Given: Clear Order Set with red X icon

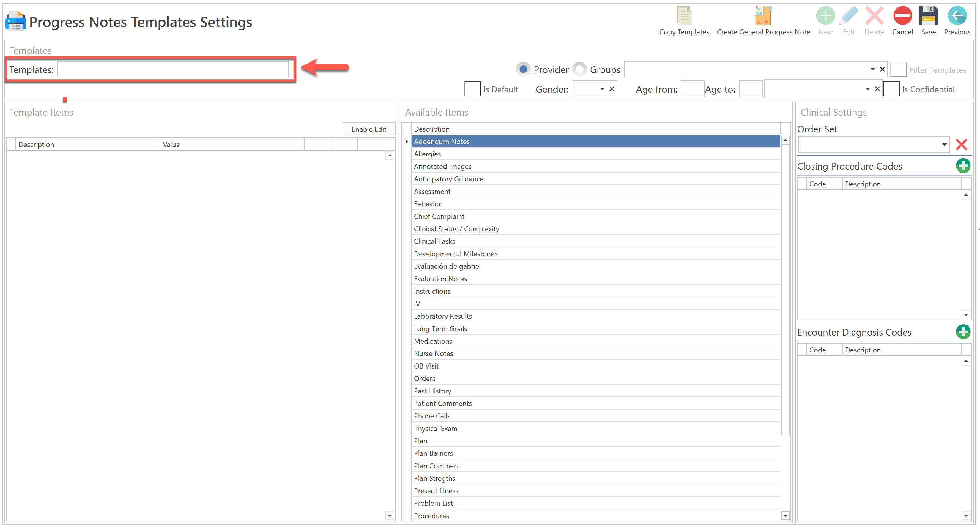Looking at the screenshot, I should pyautogui.click(x=961, y=144).
